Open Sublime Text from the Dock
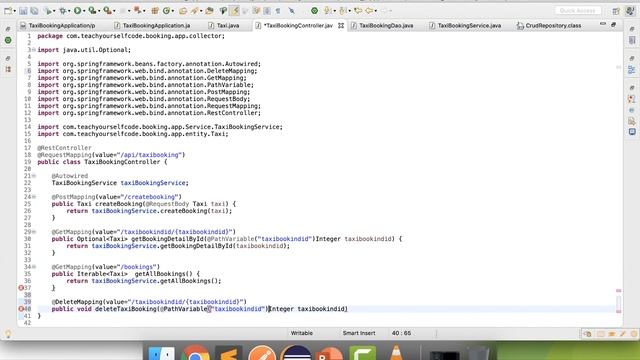 [229, 353]
